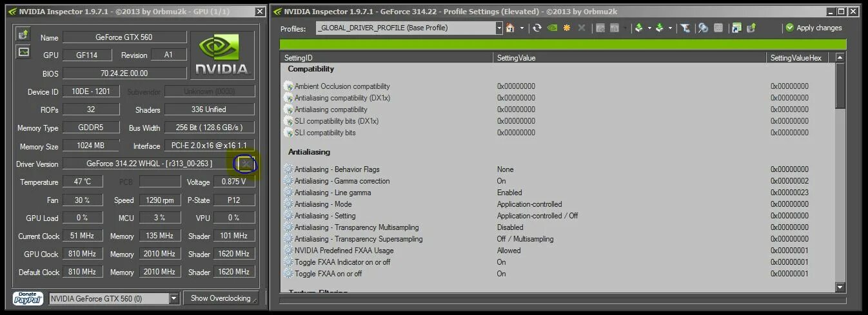Viewport: 868px width, 315px height.
Task: Click the SettingID column header
Action: click(x=387, y=57)
